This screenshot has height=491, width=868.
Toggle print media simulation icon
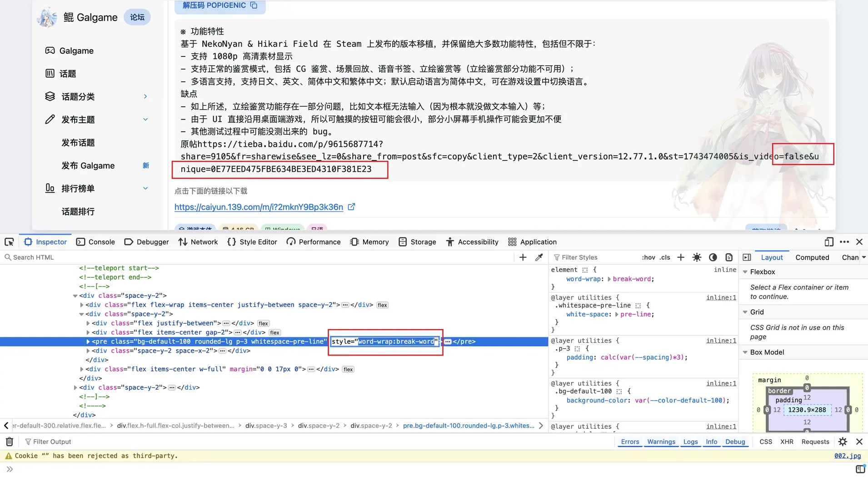coord(729,257)
